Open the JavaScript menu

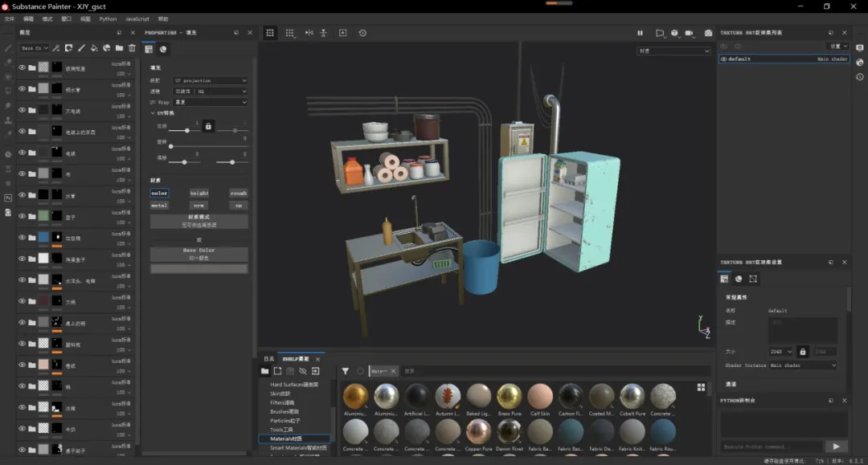click(137, 18)
